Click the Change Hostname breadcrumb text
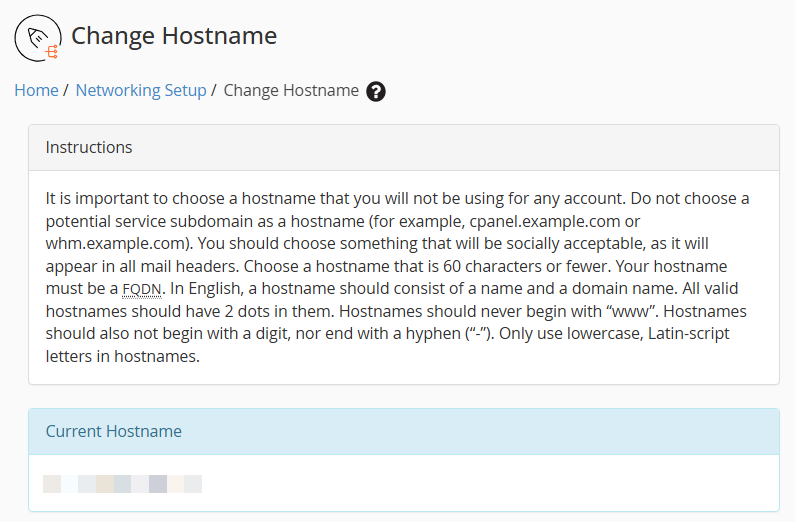 [291, 90]
